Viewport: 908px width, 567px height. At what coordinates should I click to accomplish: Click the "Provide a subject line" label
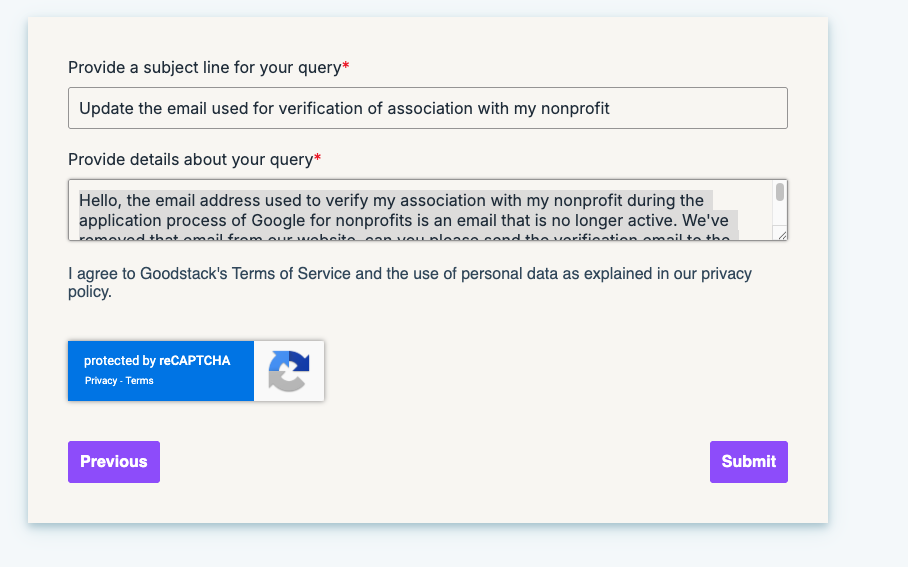pos(204,67)
